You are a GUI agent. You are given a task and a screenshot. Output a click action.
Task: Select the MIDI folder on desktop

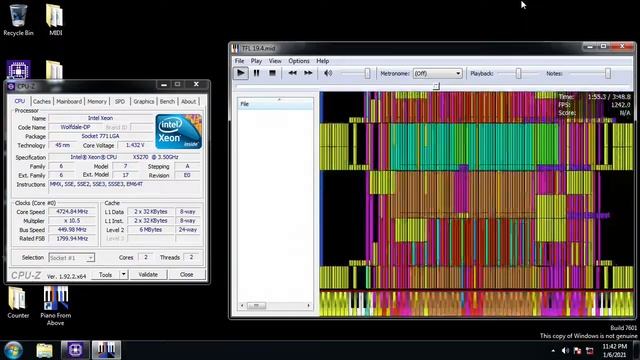pyautogui.click(x=55, y=20)
